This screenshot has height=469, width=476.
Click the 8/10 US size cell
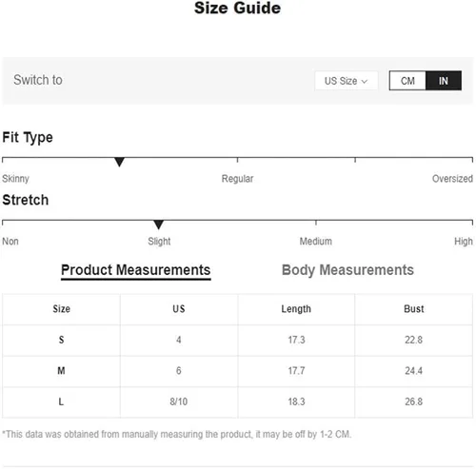(179, 401)
